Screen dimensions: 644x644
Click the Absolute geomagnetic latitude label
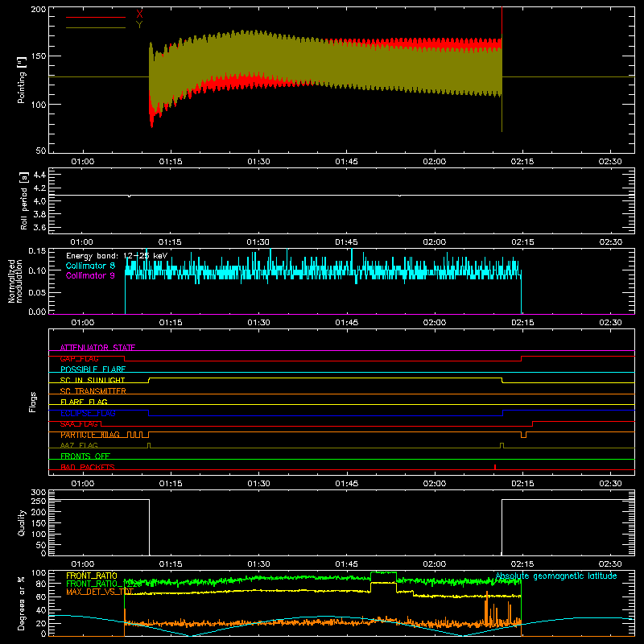(x=556, y=576)
